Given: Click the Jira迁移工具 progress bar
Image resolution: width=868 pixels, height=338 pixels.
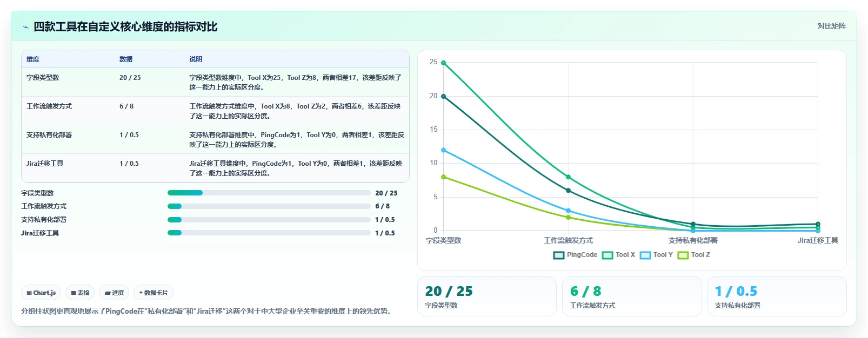Looking at the screenshot, I should (x=269, y=233).
